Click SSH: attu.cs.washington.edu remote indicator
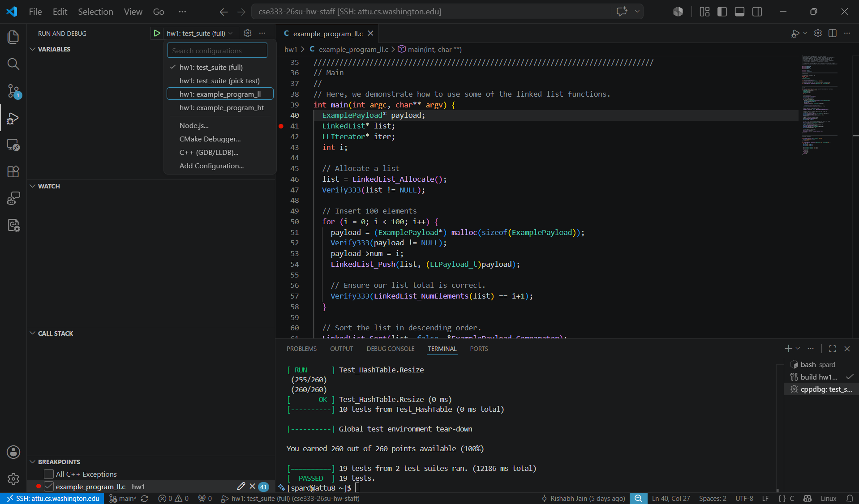 point(52,499)
